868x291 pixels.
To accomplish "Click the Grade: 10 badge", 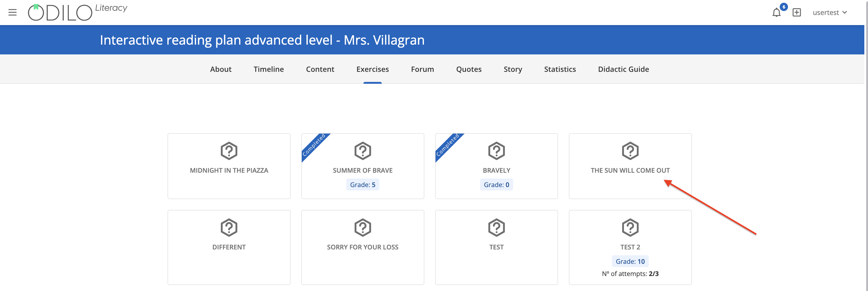I will (630, 261).
